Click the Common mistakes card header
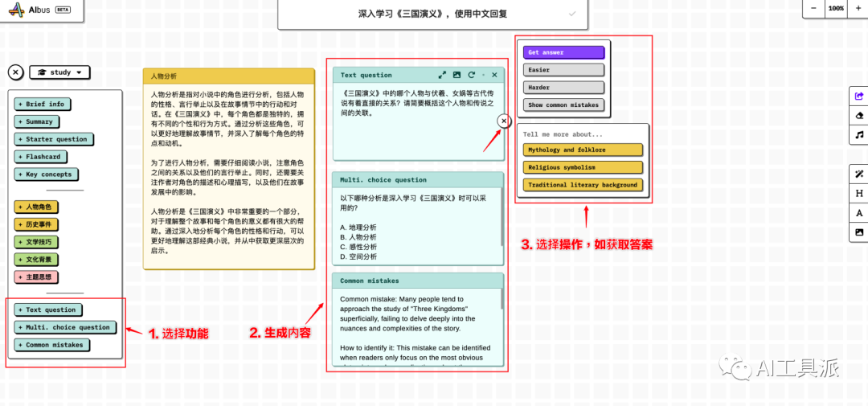The height and width of the screenshot is (406, 868). click(x=418, y=281)
